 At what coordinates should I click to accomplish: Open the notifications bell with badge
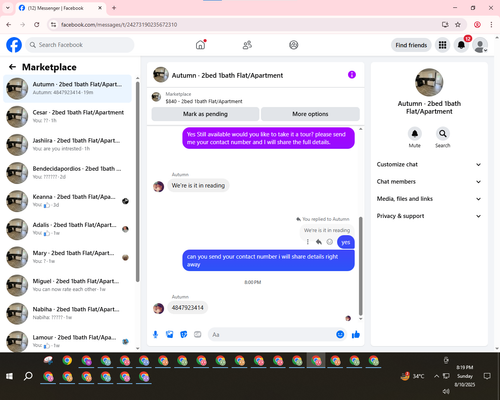(461, 45)
